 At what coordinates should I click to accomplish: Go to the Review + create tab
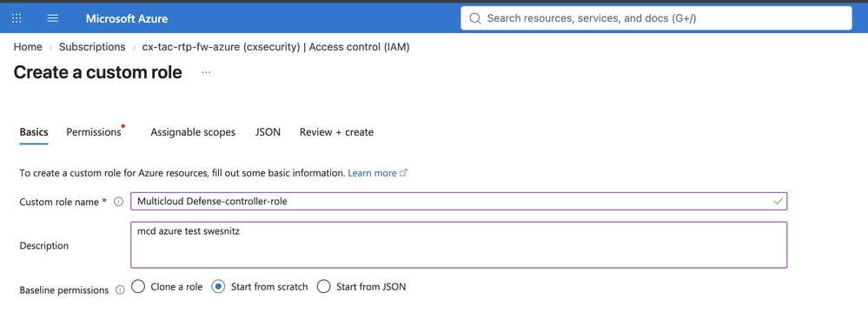(336, 132)
